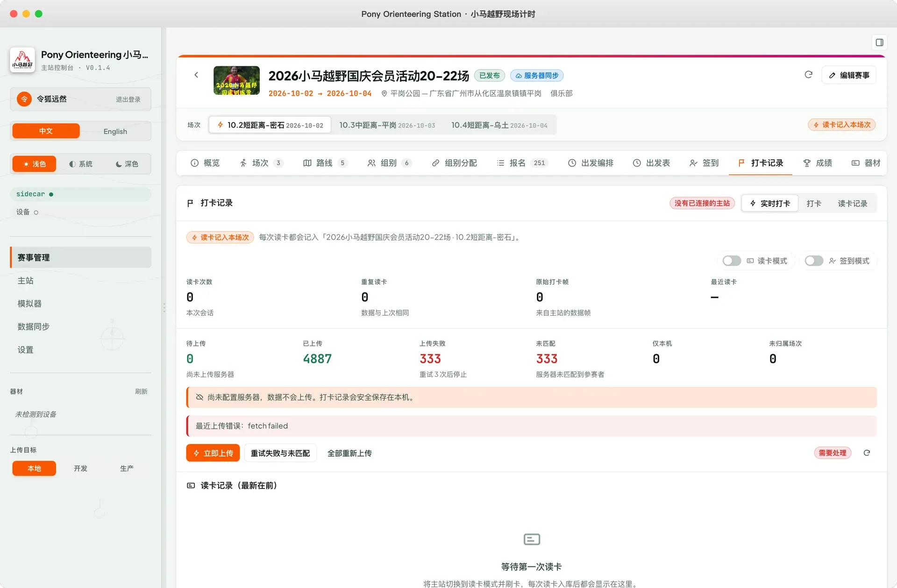Set upload target to 开发
The width and height of the screenshot is (897, 588).
[x=80, y=468]
